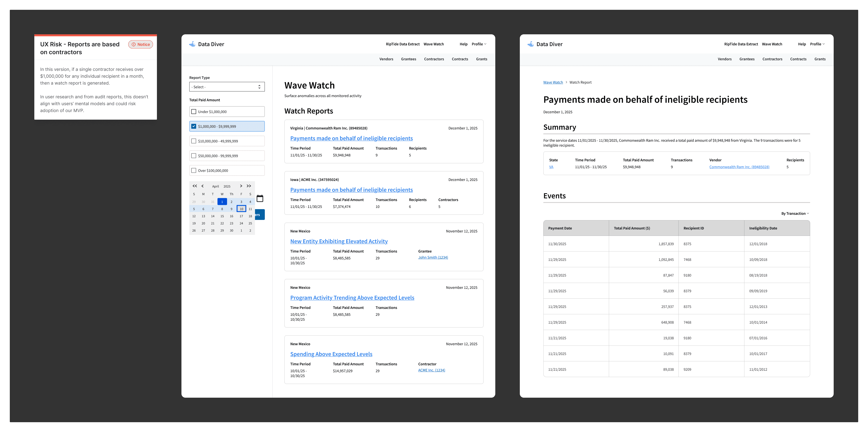
Task: Select April 15 in the calendar
Action: pyautogui.click(x=222, y=216)
